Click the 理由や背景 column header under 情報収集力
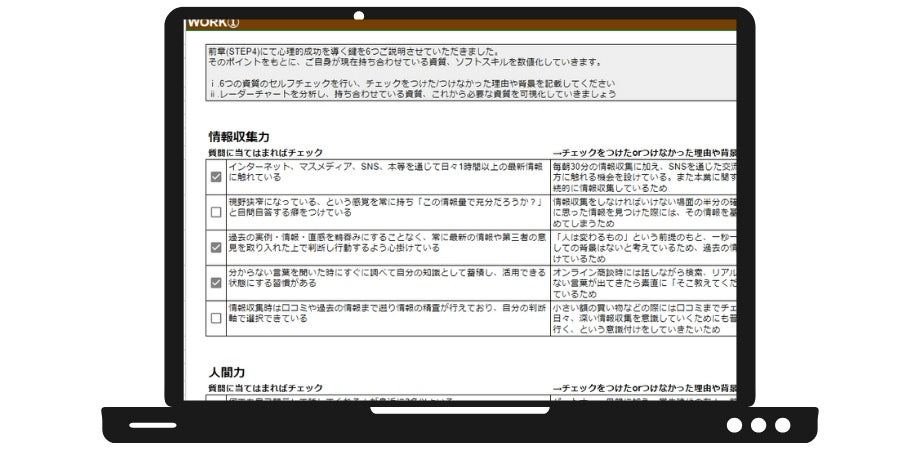This screenshot has height=450, width=920. point(644,153)
